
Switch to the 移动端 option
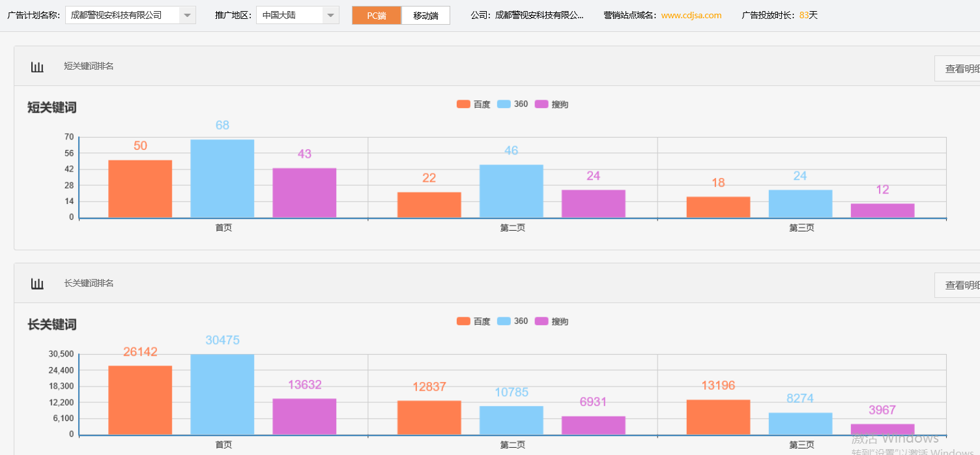pos(425,14)
